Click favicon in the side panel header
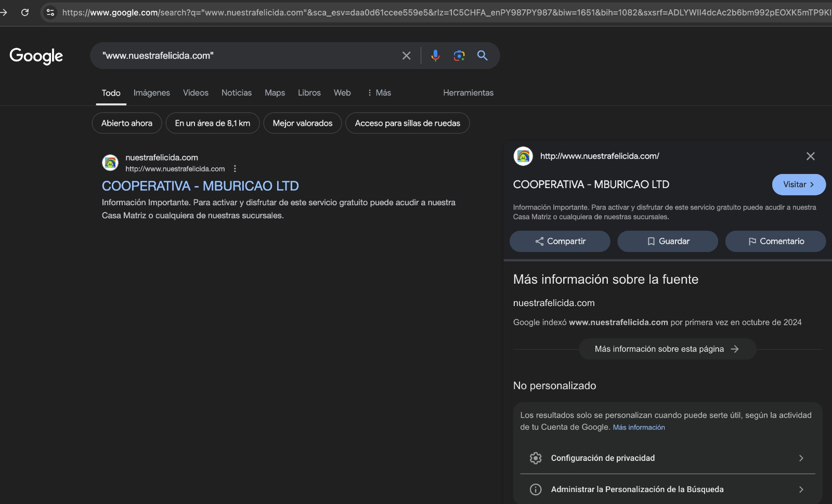This screenshot has height=504, width=832. (x=523, y=156)
